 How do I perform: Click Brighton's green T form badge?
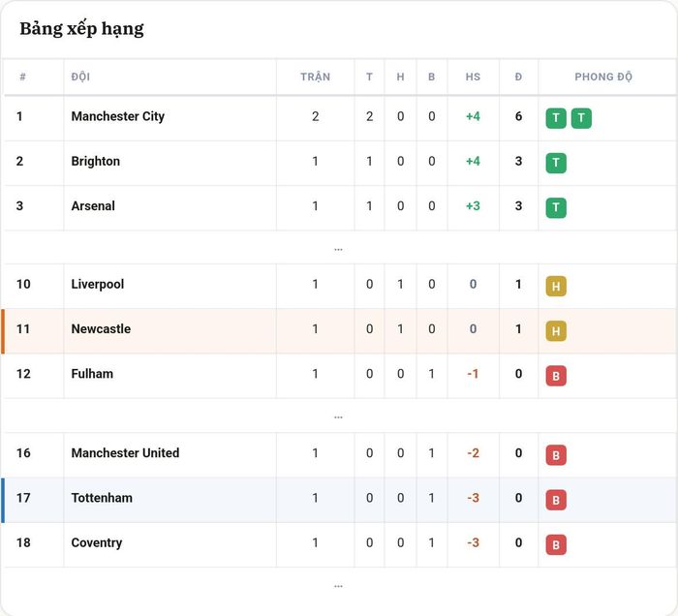(556, 163)
